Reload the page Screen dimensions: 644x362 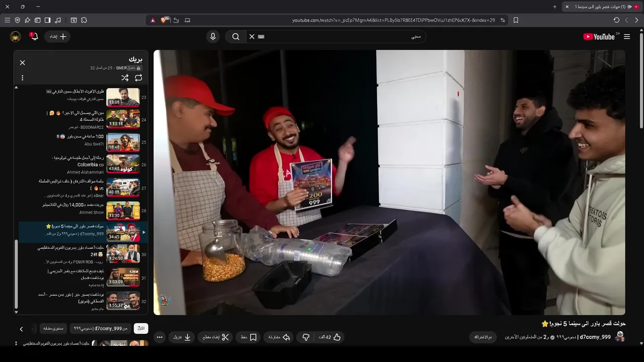(616, 20)
